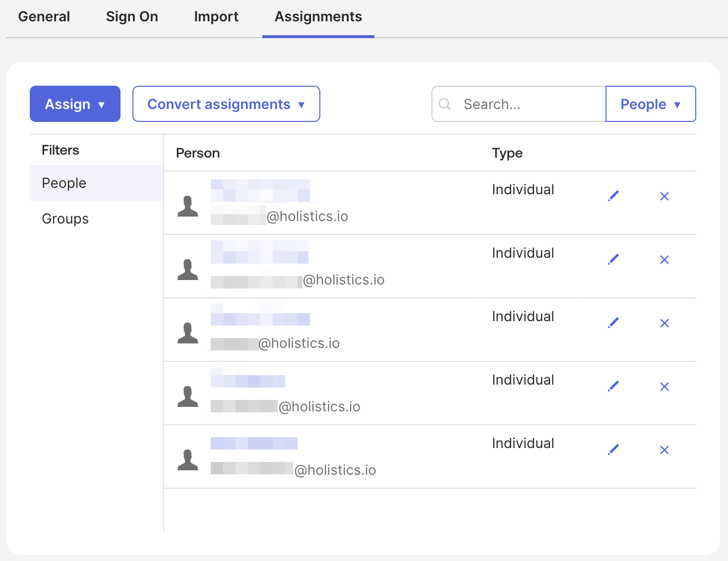Remove the bottom assignment using its X icon
The width and height of the screenshot is (728, 561).
pyautogui.click(x=665, y=450)
